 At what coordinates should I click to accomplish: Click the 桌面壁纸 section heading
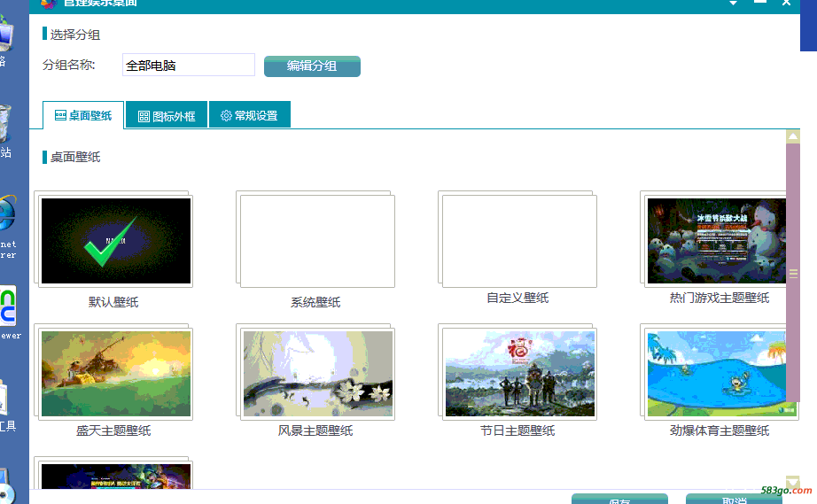[x=75, y=158]
